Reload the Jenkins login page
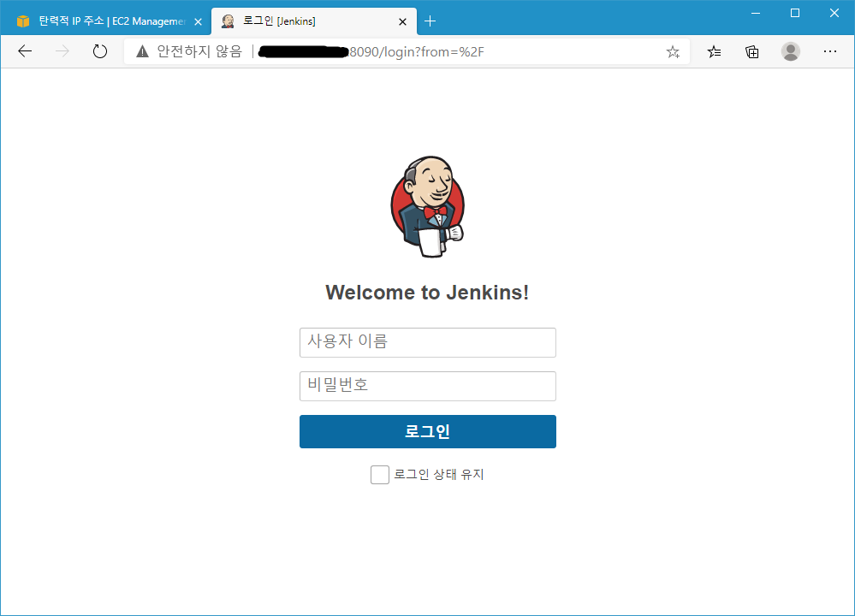The height and width of the screenshot is (616, 855). pyautogui.click(x=100, y=51)
